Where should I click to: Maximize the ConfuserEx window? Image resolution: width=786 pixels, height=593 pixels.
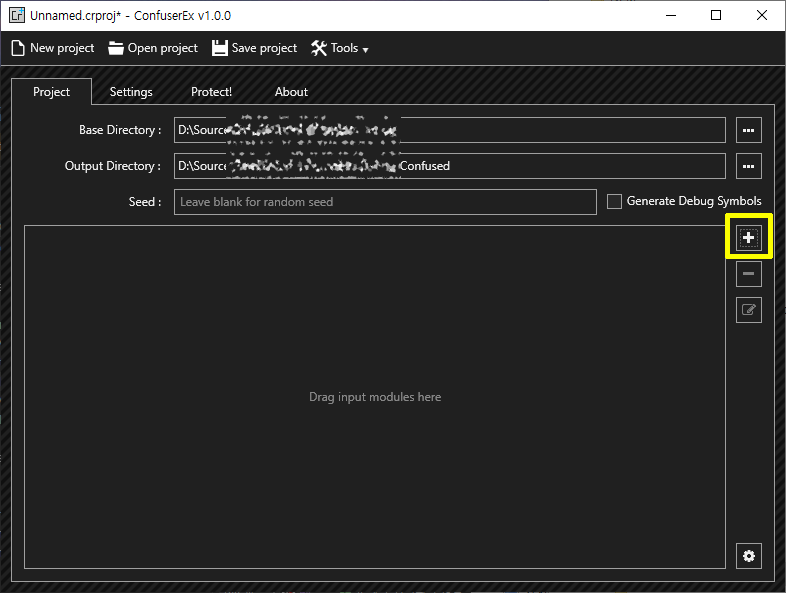click(x=716, y=16)
